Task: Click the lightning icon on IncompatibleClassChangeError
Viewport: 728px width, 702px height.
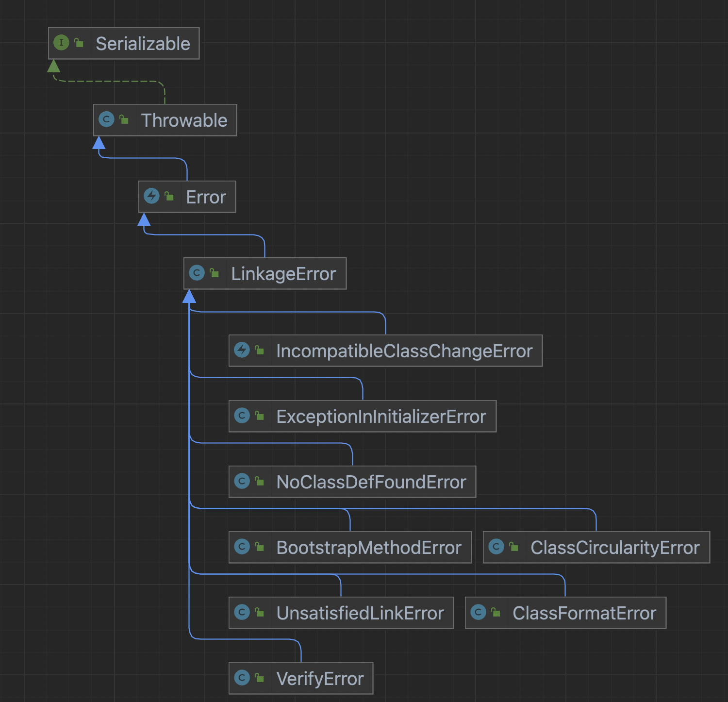Action: [242, 350]
